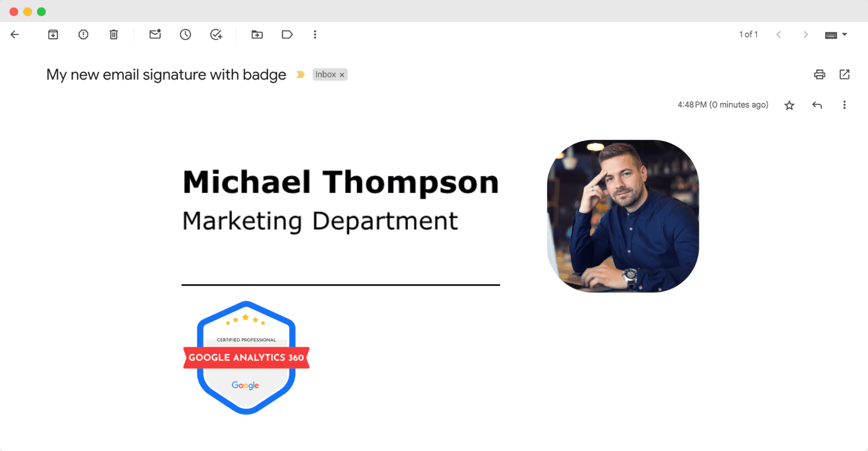
Task: Open toolbar More options menu
Action: [x=315, y=35]
